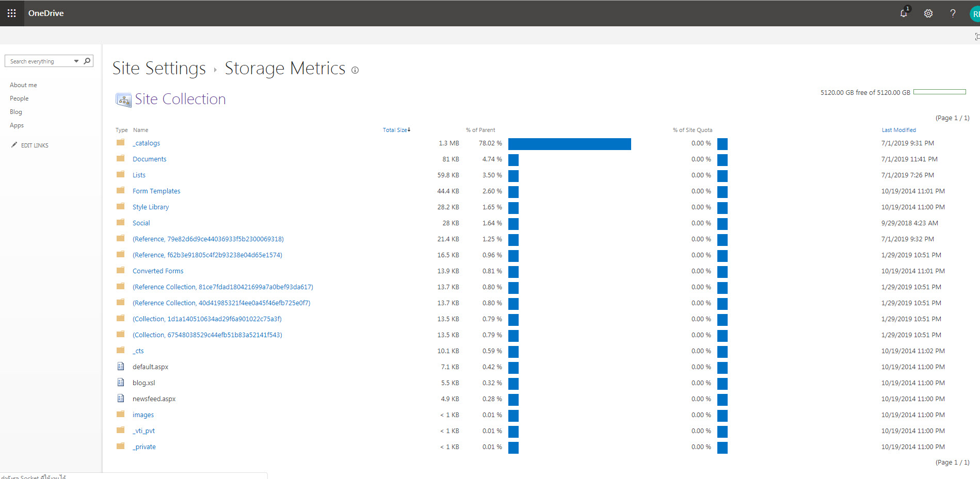The width and height of the screenshot is (980, 479).
Task: Open the _private folder link
Action: coord(144,447)
